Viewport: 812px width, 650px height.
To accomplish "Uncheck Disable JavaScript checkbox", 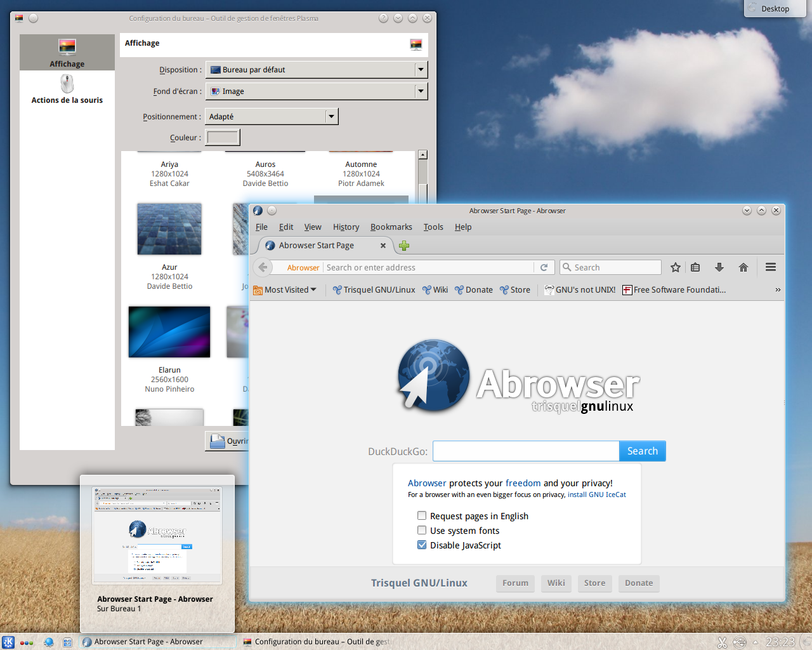I will click(x=422, y=545).
